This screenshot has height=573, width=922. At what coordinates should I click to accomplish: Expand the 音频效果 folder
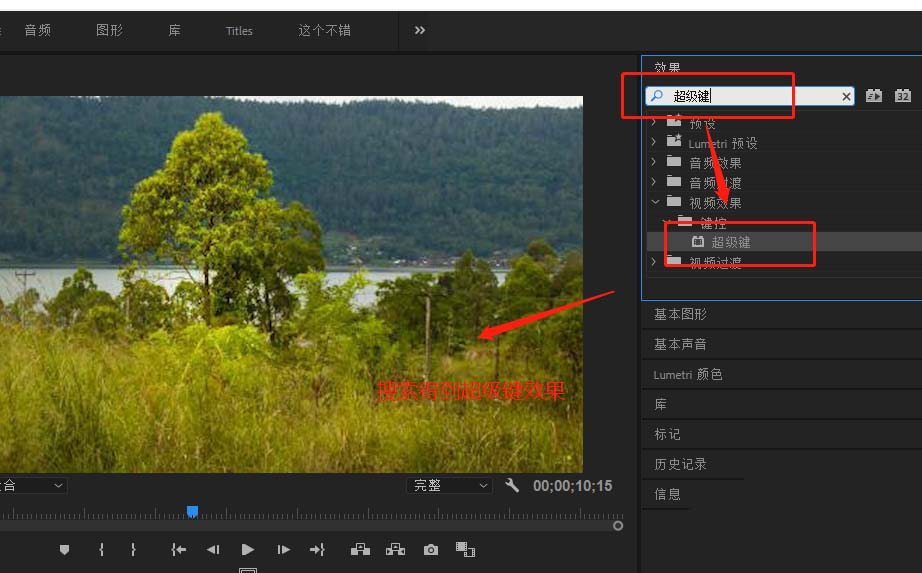click(x=655, y=163)
